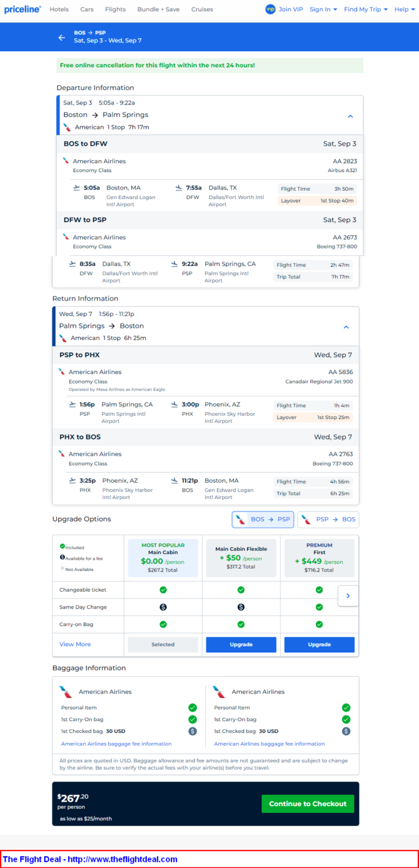This screenshot has height=868, width=419.
Task: Click landing plane icon next to 9:22a
Action: [174, 263]
